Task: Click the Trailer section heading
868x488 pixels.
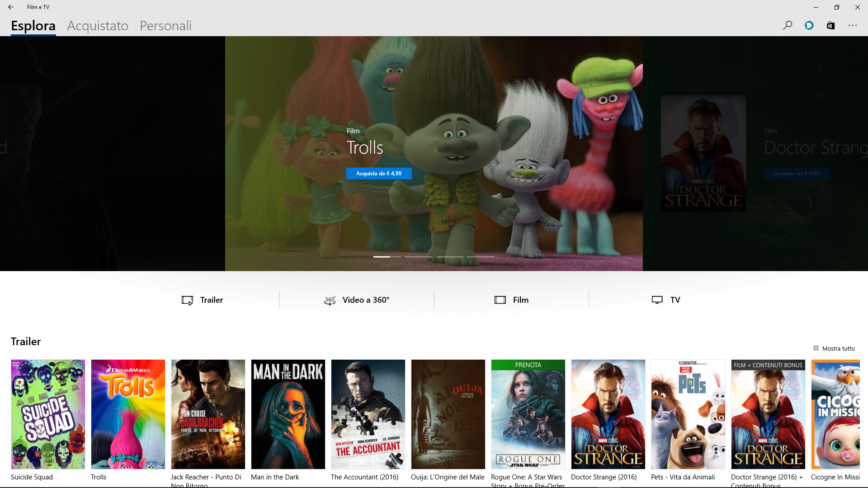Action: point(26,342)
